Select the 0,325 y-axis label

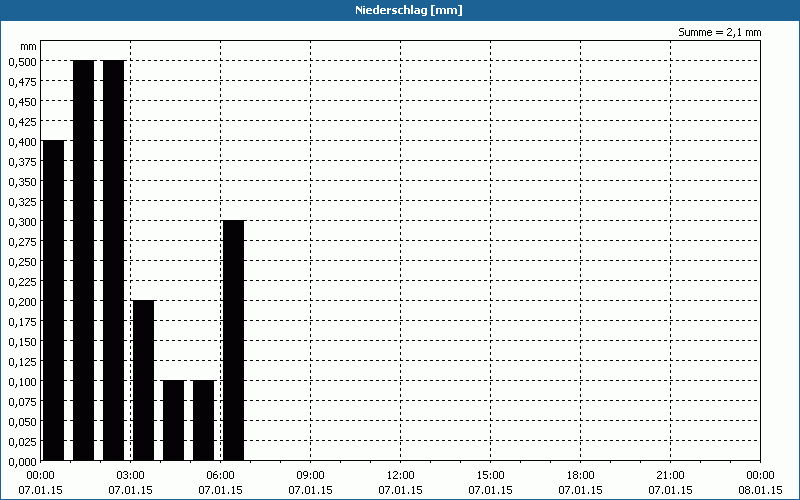click(23, 202)
